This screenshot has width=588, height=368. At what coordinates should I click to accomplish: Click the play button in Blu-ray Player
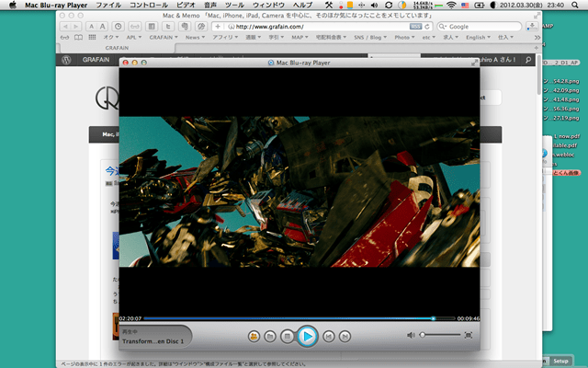(x=307, y=336)
